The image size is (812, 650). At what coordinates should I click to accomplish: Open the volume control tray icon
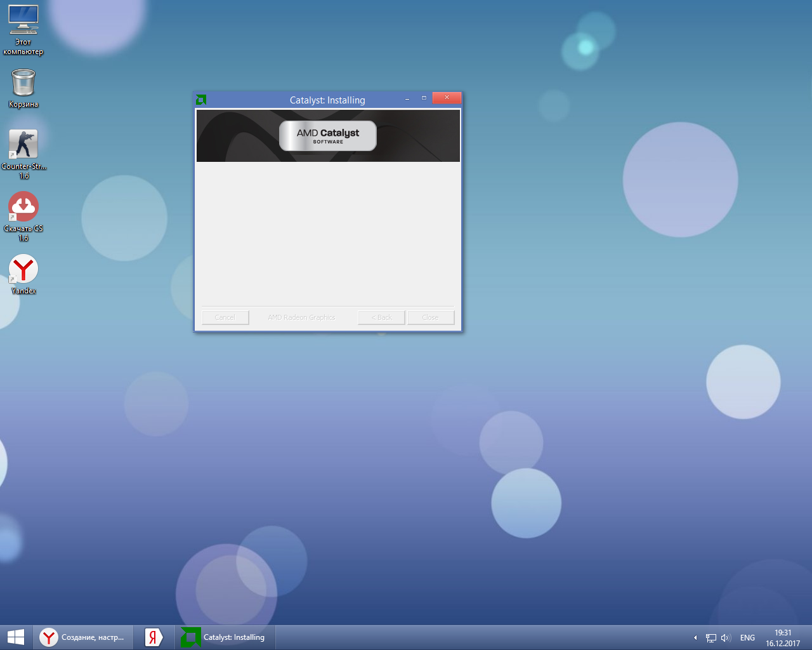coord(726,638)
